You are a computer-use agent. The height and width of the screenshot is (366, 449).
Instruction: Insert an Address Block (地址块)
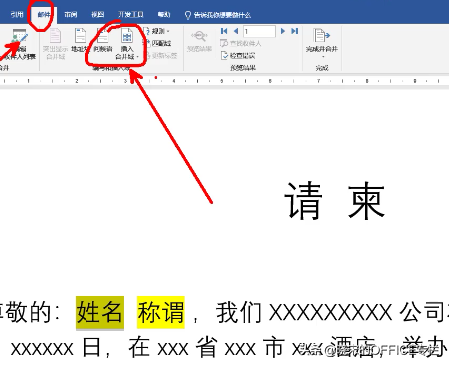[80, 41]
